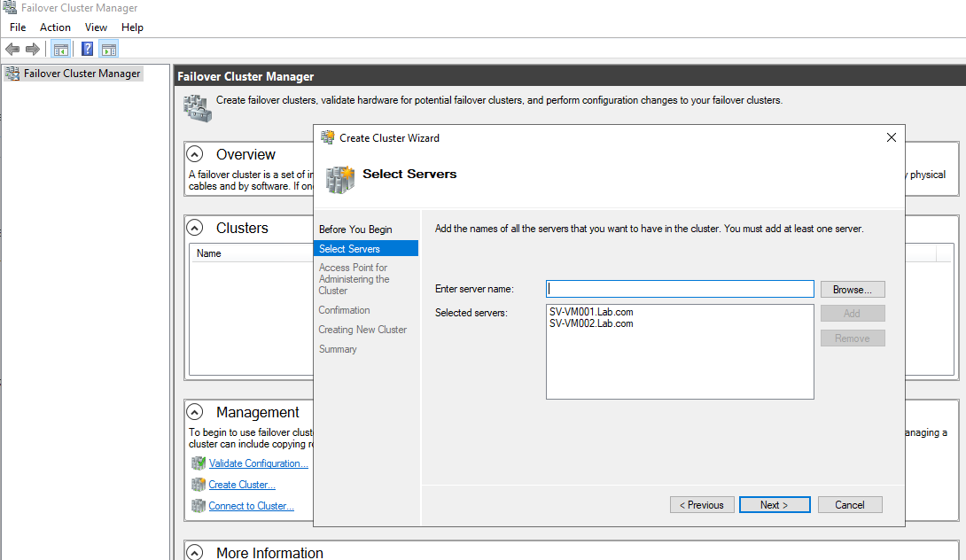Focus the Enter server name field
Image resolution: width=966 pixels, height=560 pixels.
680,289
